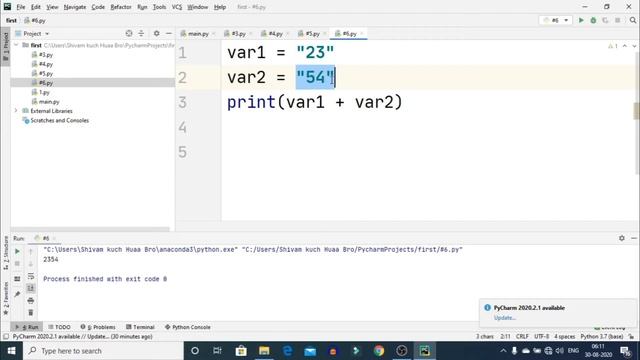Start debugging with the bug icon

coord(593,20)
